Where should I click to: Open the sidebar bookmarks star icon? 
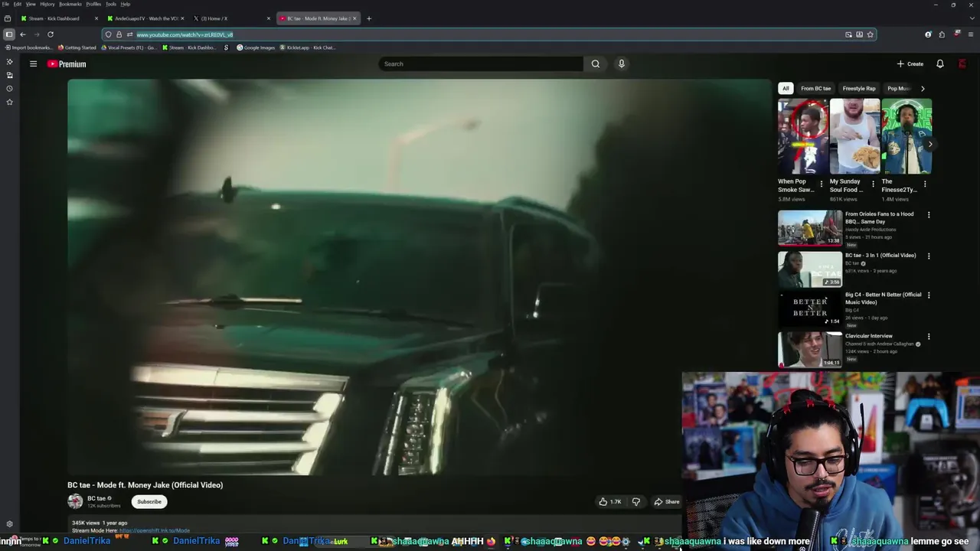click(9, 102)
